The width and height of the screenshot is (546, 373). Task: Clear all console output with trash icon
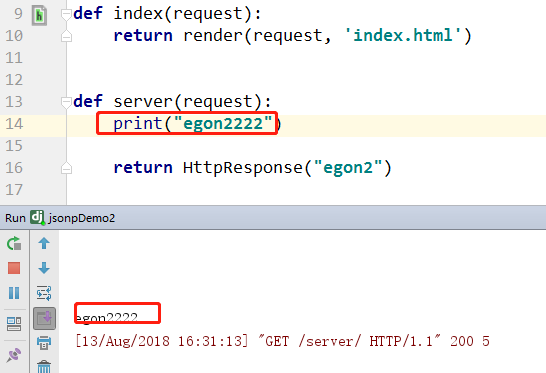click(44, 366)
